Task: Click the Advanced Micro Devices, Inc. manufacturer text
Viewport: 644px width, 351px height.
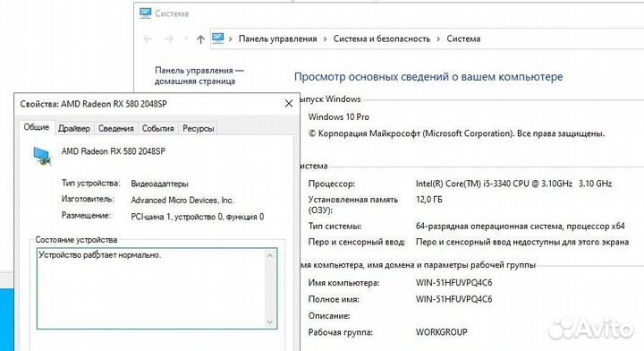Action: pos(182,201)
